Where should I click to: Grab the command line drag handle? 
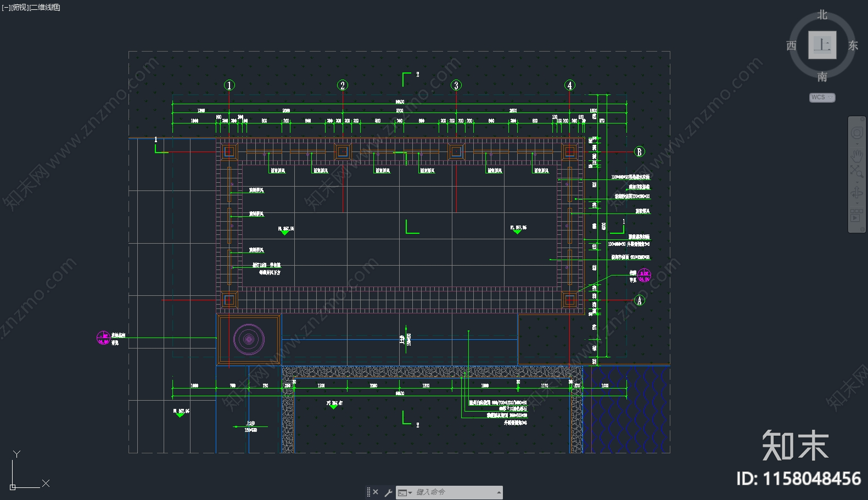(x=368, y=492)
